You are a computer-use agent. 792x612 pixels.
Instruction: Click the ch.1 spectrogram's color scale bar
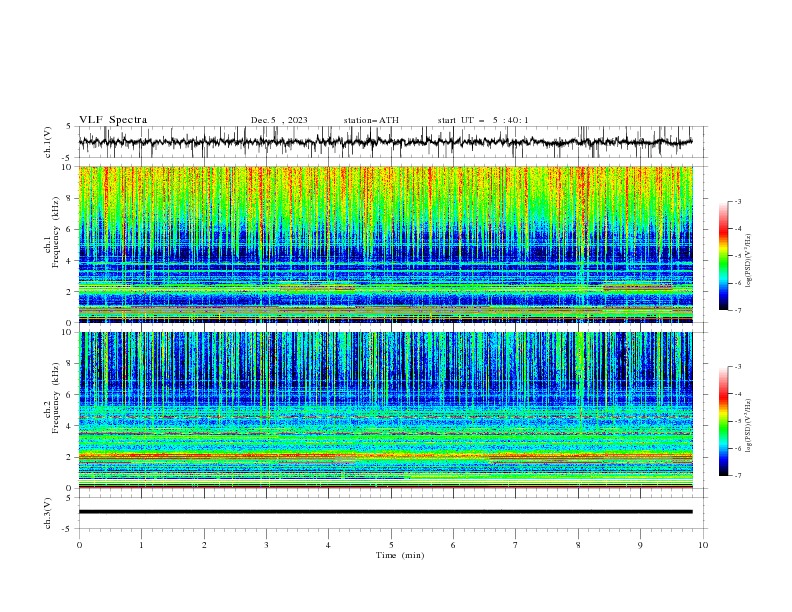(x=723, y=256)
